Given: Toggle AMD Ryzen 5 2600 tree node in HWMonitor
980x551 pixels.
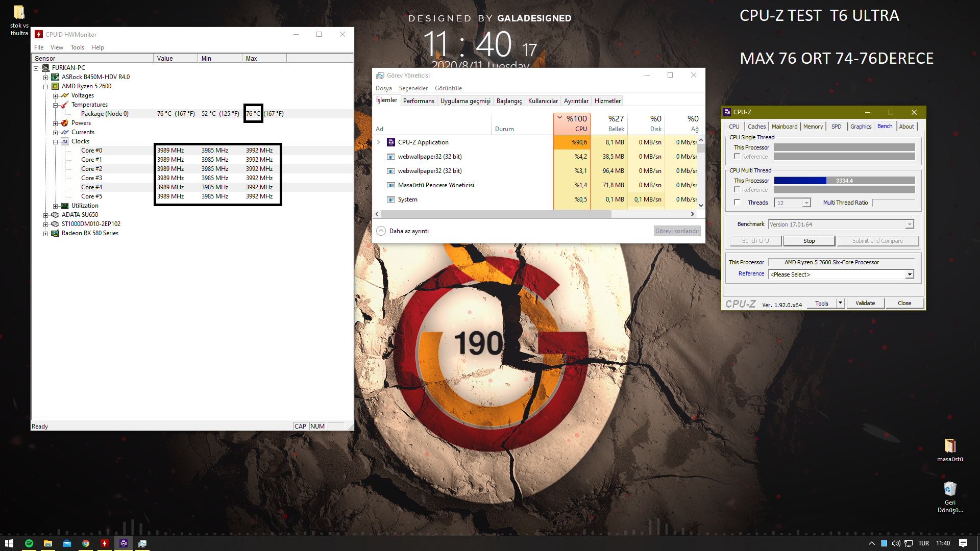Looking at the screenshot, I should click(x=46, y=85).
